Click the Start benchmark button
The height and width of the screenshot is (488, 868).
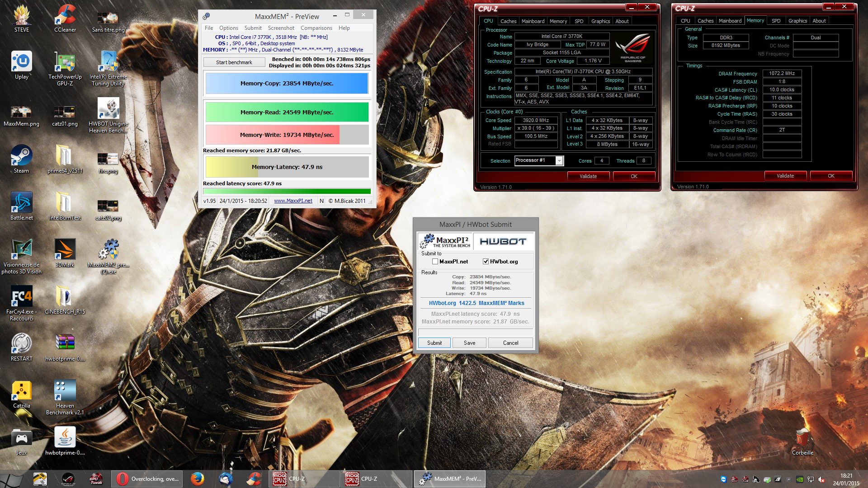234,62
